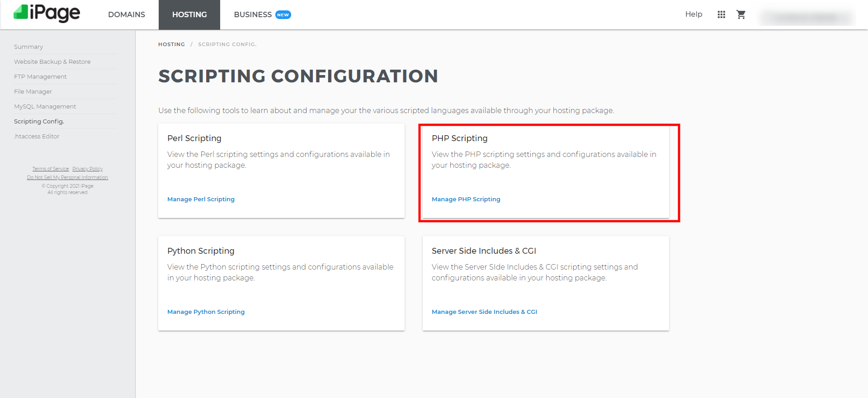Image resolution: width=868 pixels, height=398 pixels.
Task: Click Manage Perl Scripting link
Action: point(201,199)
